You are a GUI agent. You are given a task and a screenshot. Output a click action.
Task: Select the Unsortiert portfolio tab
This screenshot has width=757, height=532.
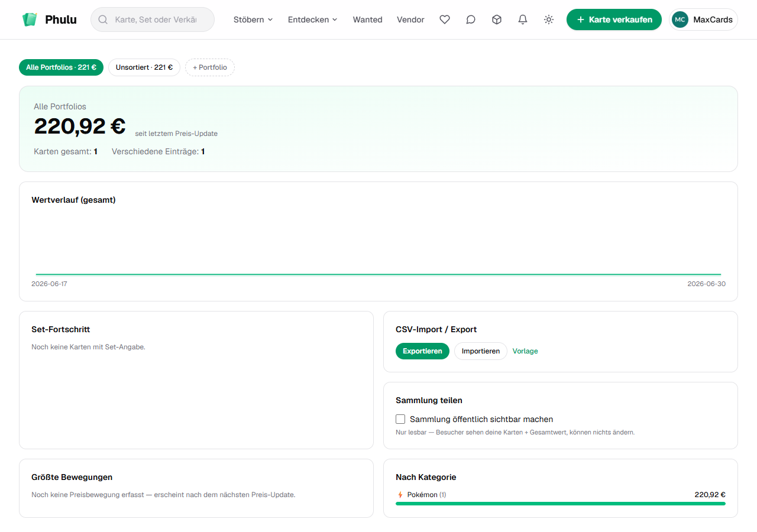144,67
